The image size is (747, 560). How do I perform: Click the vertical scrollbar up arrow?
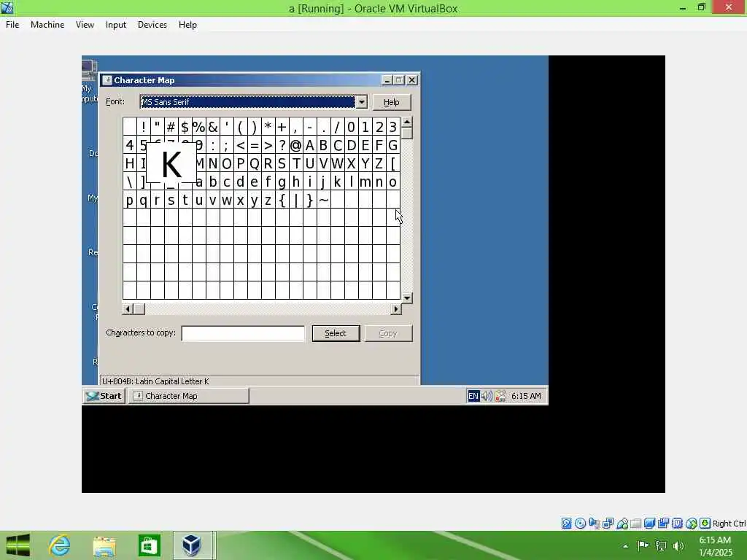[407, 122]
